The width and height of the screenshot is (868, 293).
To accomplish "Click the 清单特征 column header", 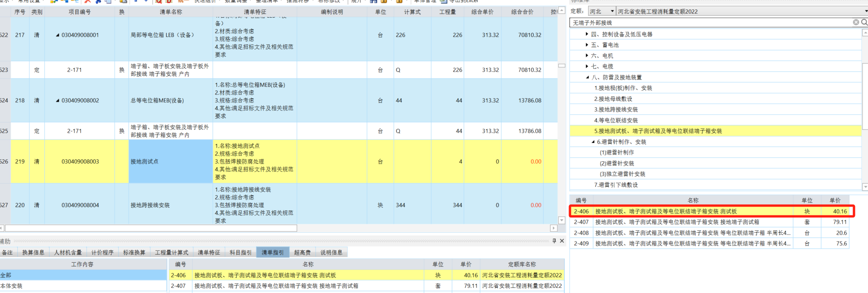I will [x=255, y=12].
